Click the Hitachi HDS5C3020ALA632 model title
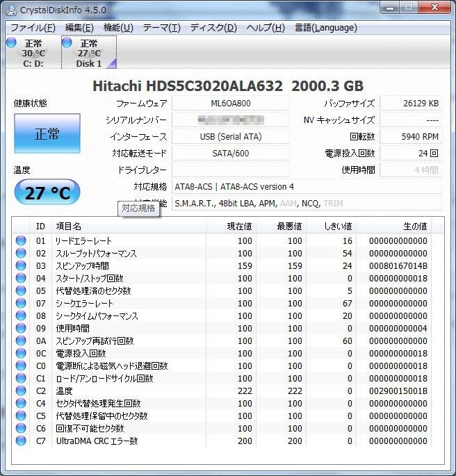 coord(188,85)
